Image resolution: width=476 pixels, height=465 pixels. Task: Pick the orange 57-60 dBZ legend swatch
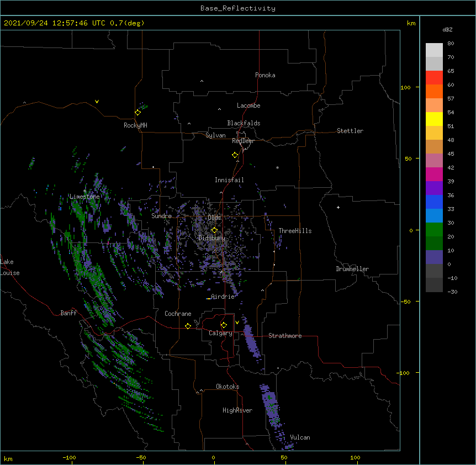click(x=434, y=91)
